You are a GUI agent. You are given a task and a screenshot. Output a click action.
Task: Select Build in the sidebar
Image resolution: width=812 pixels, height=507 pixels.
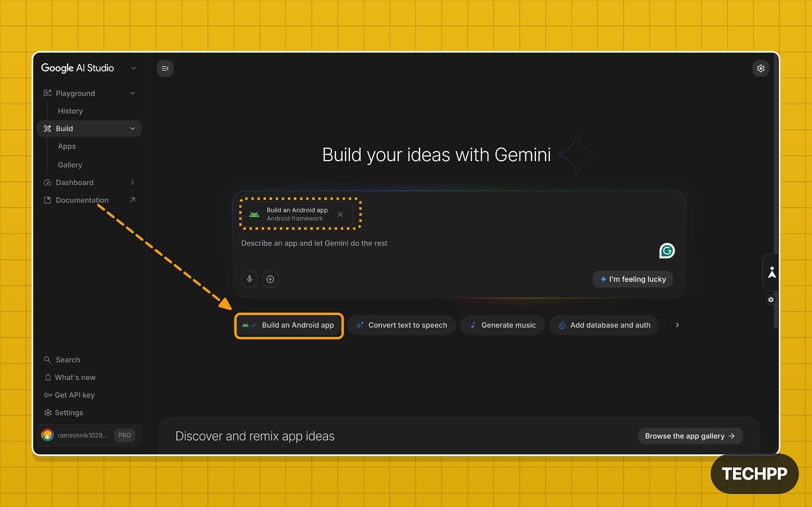89,129
